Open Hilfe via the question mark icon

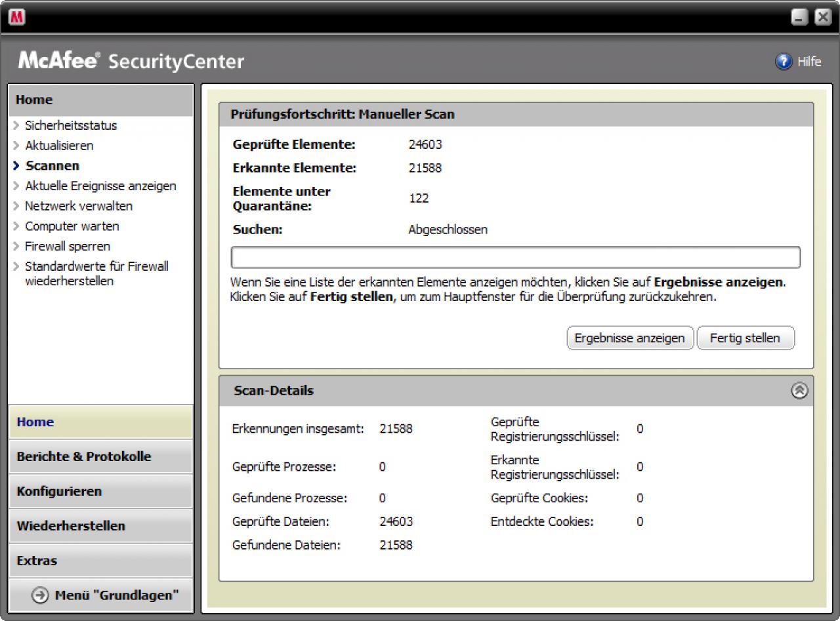pyautogui.click(x=784, y=62)
